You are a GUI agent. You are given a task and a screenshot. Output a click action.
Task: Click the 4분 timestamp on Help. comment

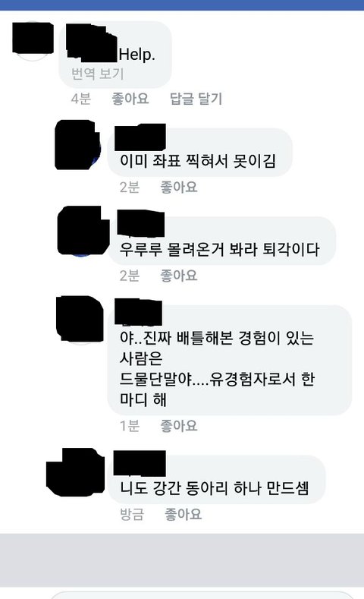click(81, 99)
